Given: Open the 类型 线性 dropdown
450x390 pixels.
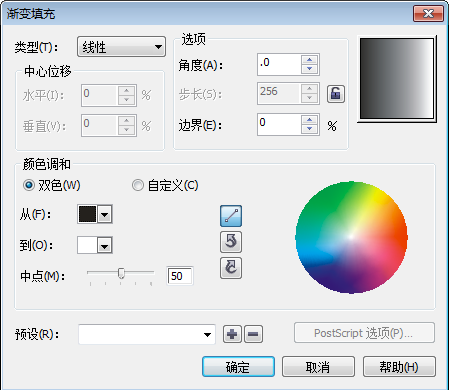Looking at the screenshot, I should (121, 47).
